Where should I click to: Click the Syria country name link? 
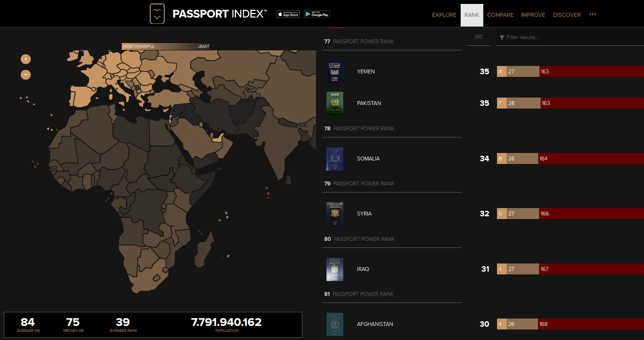[364, 214]
